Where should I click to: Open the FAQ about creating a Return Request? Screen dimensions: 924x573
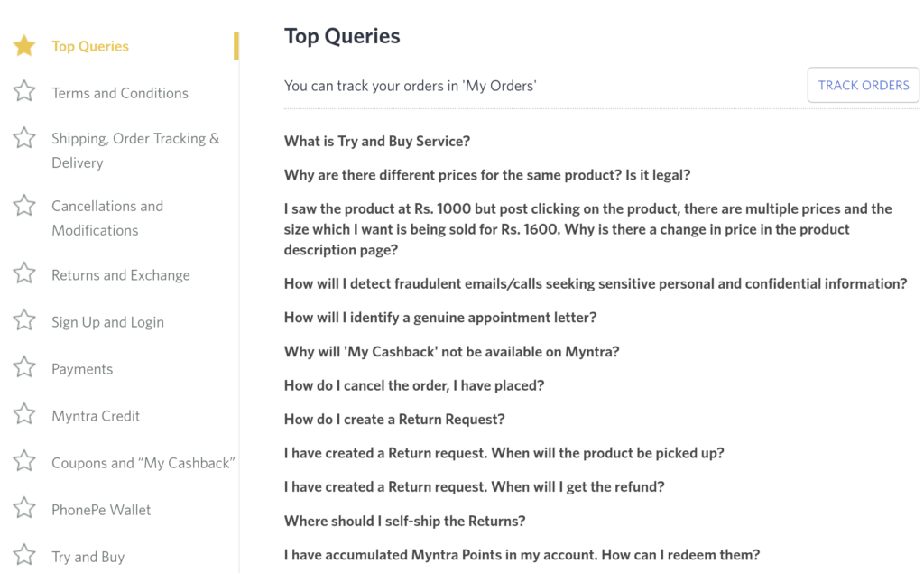pyautogui.click(x=394, y=420)
